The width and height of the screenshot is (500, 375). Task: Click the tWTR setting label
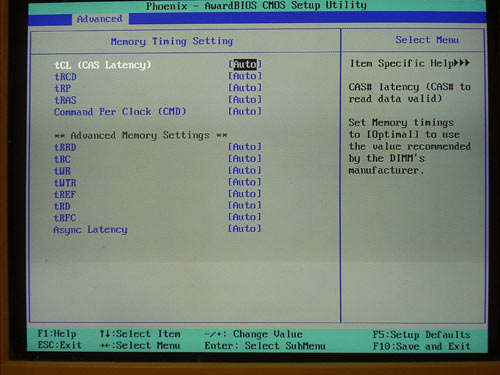point(65,183)
